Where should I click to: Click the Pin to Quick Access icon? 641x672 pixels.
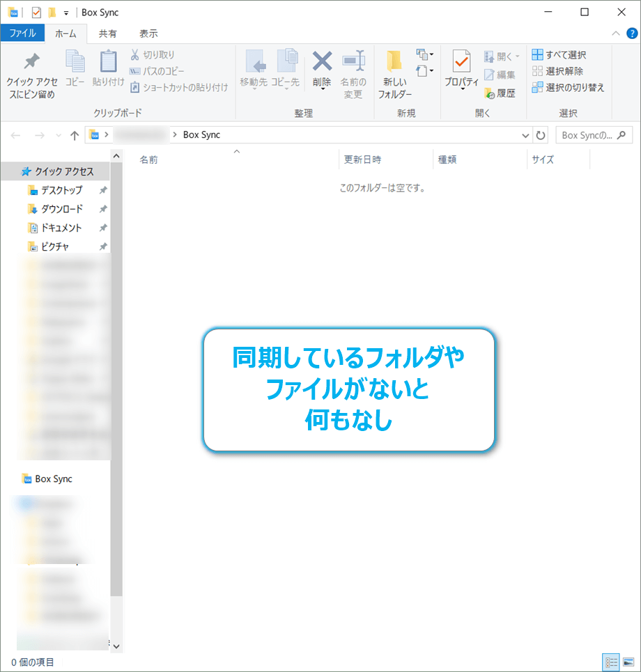[31, 62]
